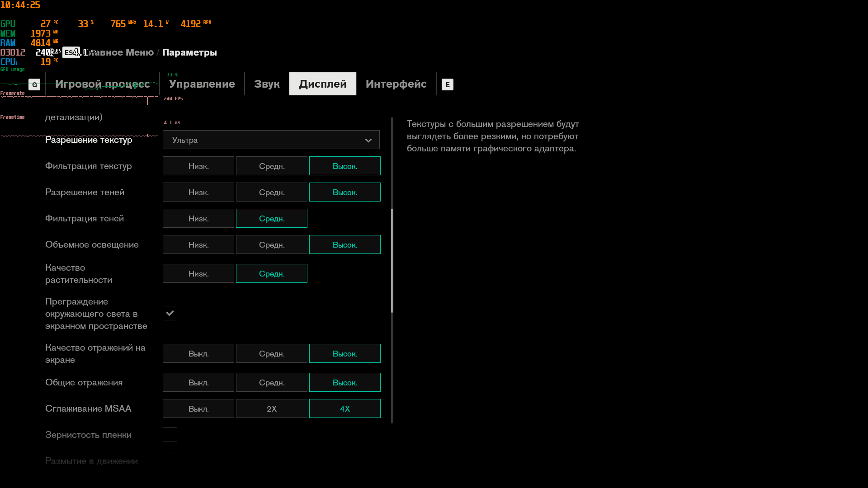Set Разрешение теней to Средн.

(272, 192)
